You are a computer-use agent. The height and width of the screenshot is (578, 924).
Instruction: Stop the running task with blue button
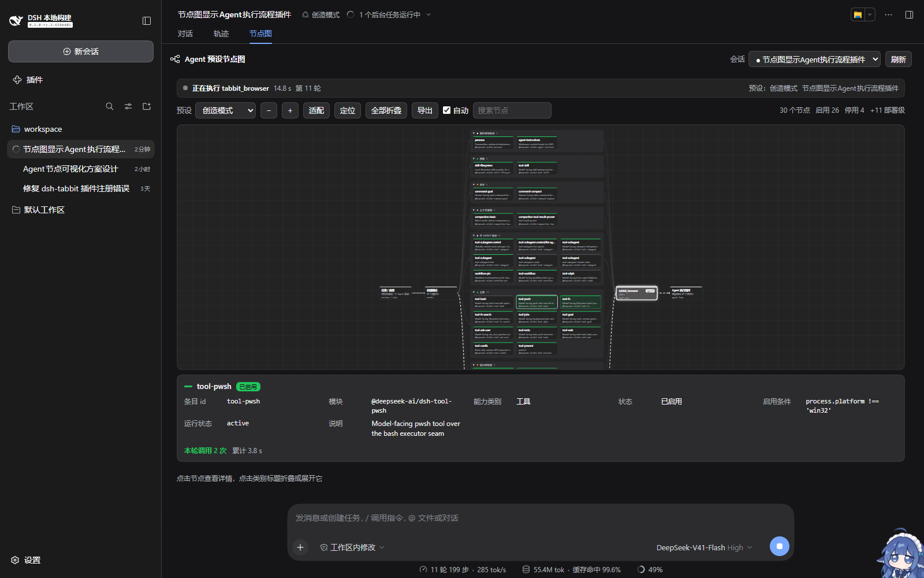(779, 546)
